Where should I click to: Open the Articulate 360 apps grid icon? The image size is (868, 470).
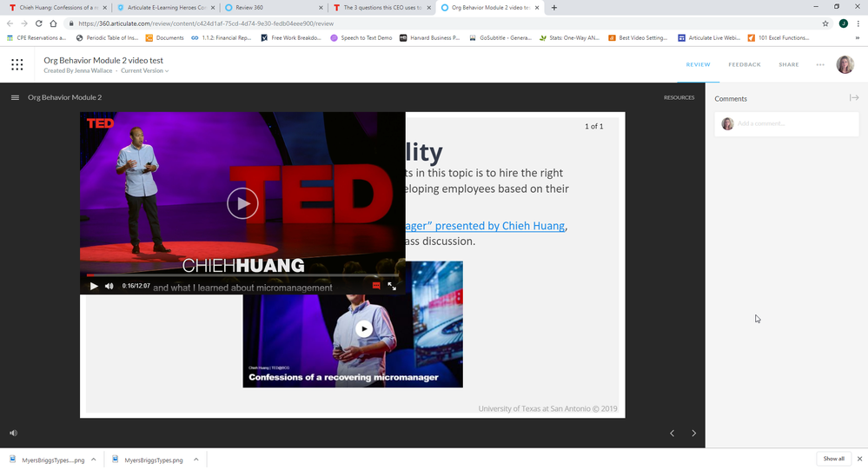click(x=17, y=65)
